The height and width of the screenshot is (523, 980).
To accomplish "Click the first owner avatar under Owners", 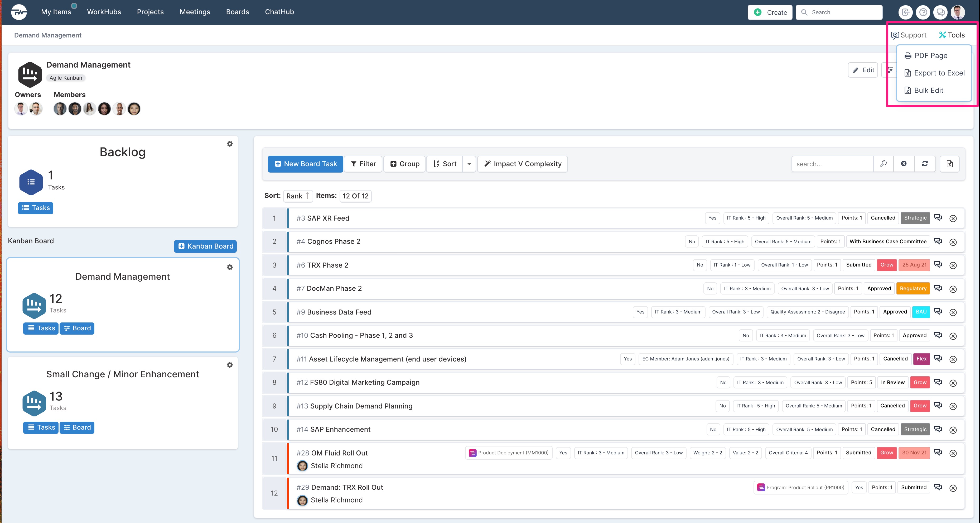I will [x=21, y=109].
